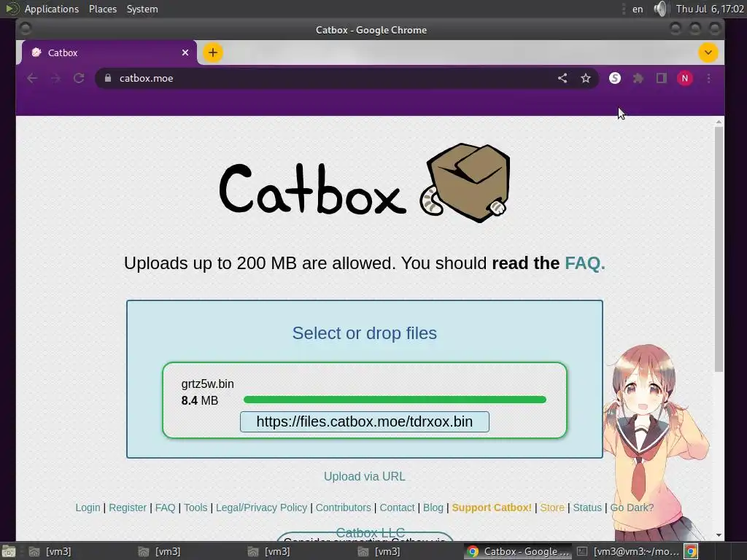Screen dimensions: 747x560
Task: Click Select or drop files area
Action: [x=365, y=332]
